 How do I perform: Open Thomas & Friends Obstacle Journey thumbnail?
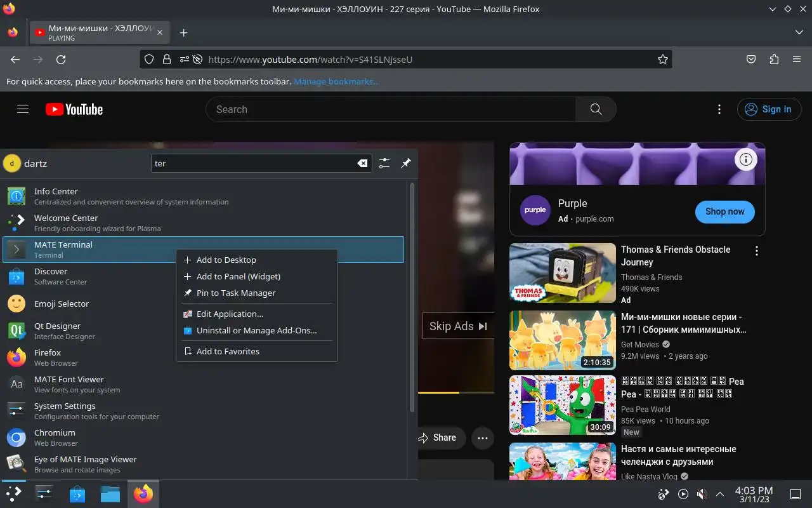click(x=563, y=272)
